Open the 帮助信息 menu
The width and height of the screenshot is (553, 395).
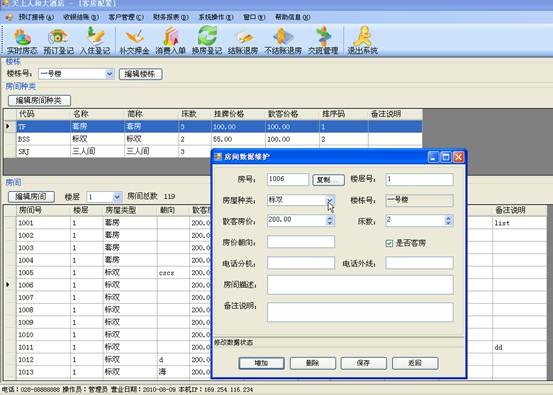coord(293,17)
